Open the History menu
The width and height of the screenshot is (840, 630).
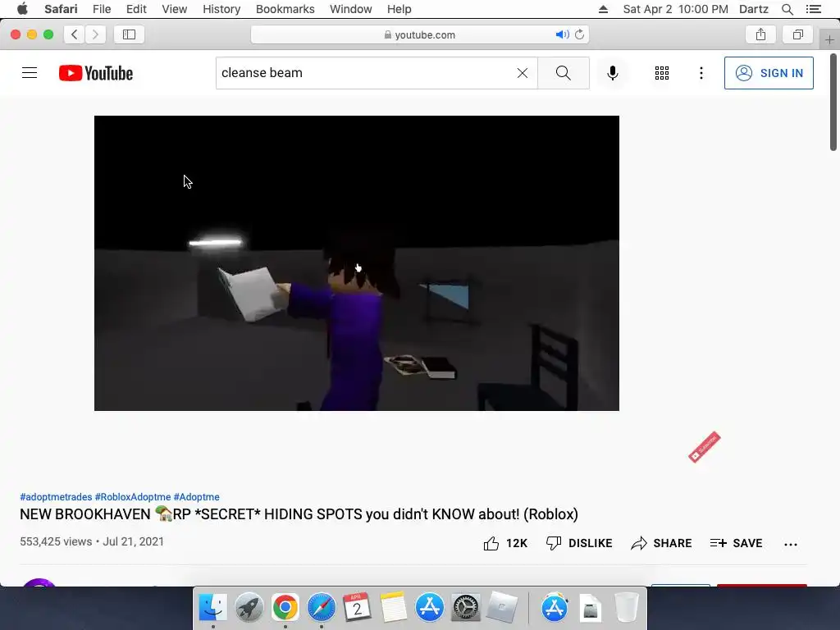pyautogui.click(x=221, y=9)
